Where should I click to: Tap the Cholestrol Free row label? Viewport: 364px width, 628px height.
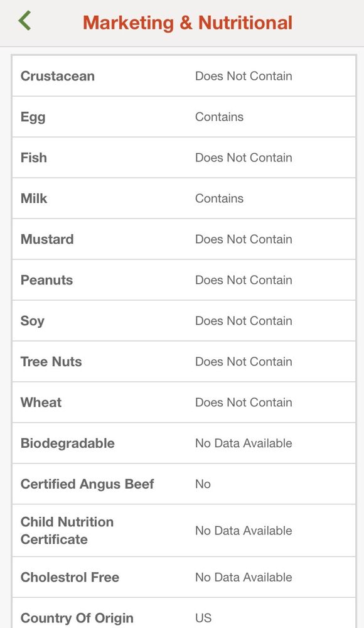click(x=70, y=577)
